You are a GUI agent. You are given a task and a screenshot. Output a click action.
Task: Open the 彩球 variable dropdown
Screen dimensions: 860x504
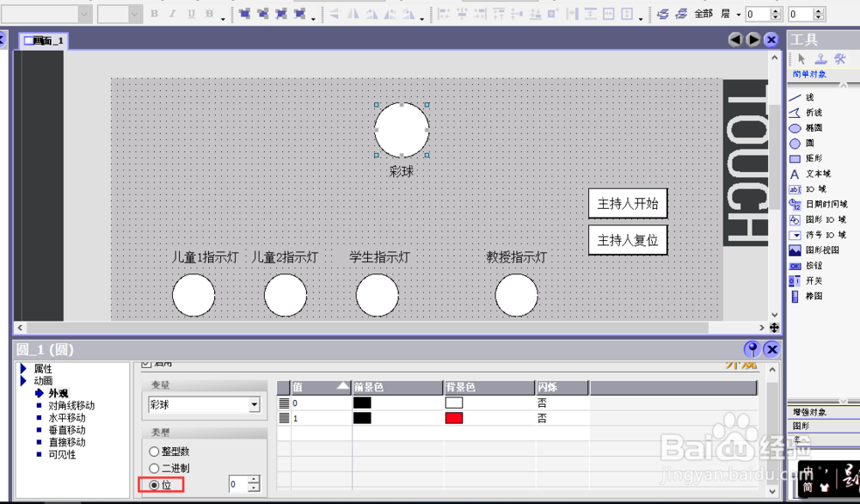click(x=254, y=405)
